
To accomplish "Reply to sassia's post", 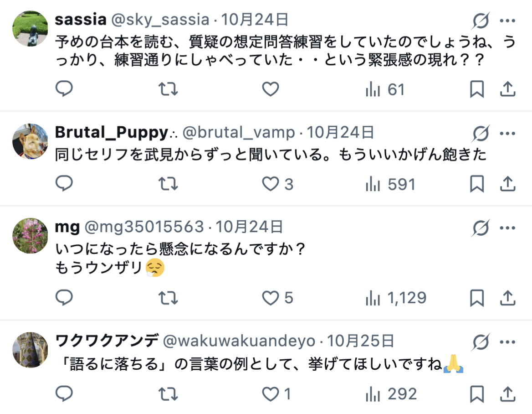I will click(x=64, y=89).
